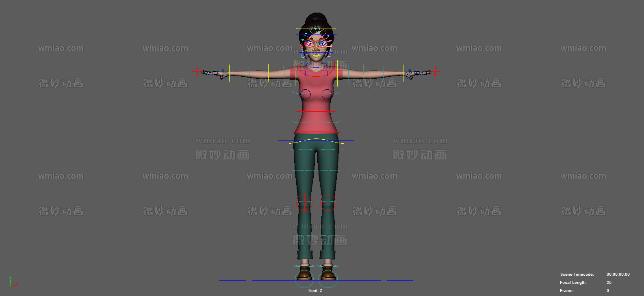The width and height of the screenshot is (644, 296).
Task: Pick the yellow elbow bar on screen-left arm
Action: tap(269, 73)
